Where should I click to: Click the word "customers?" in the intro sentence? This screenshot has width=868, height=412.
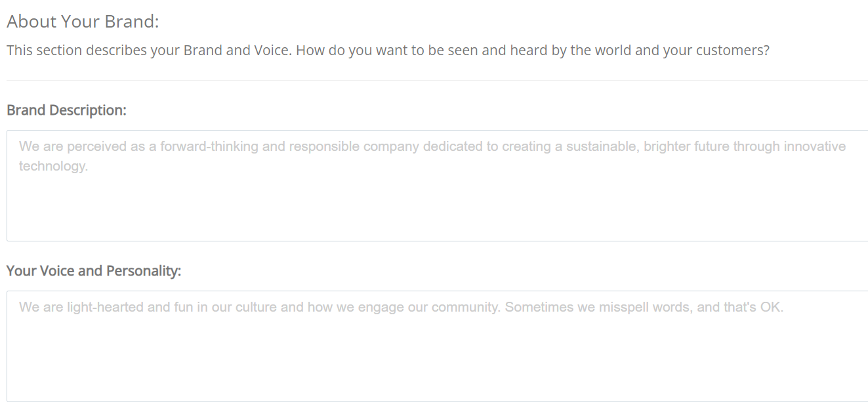pos(734,51)
